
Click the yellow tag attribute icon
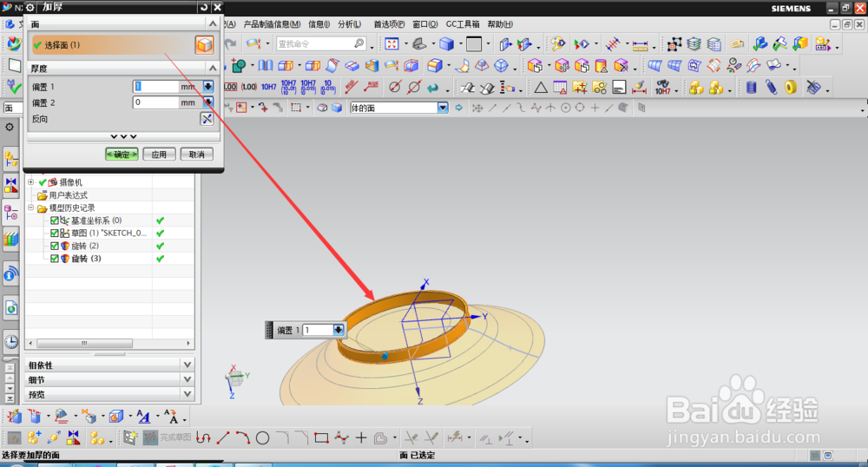pos(736,43)
